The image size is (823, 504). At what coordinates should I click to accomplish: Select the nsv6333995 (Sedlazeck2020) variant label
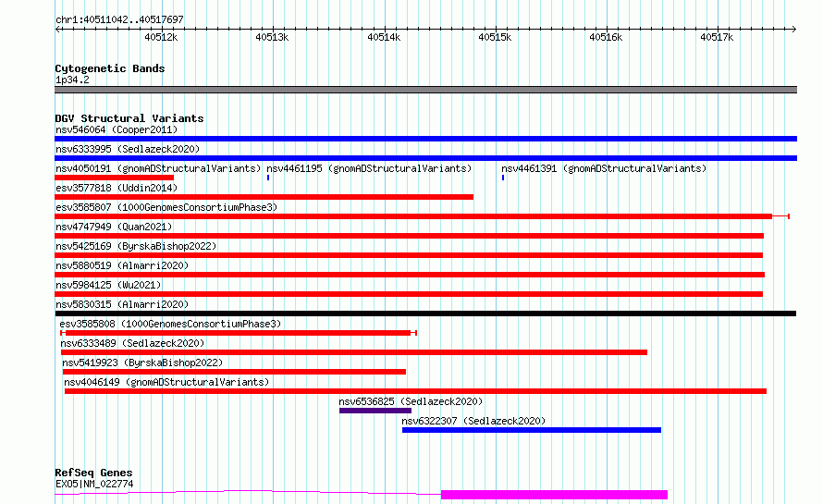[128, 149]
